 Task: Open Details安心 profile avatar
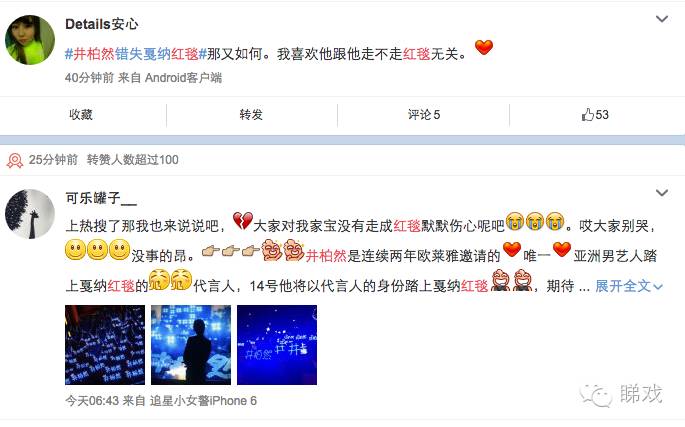pyautogui.click(x=30, y=40)
